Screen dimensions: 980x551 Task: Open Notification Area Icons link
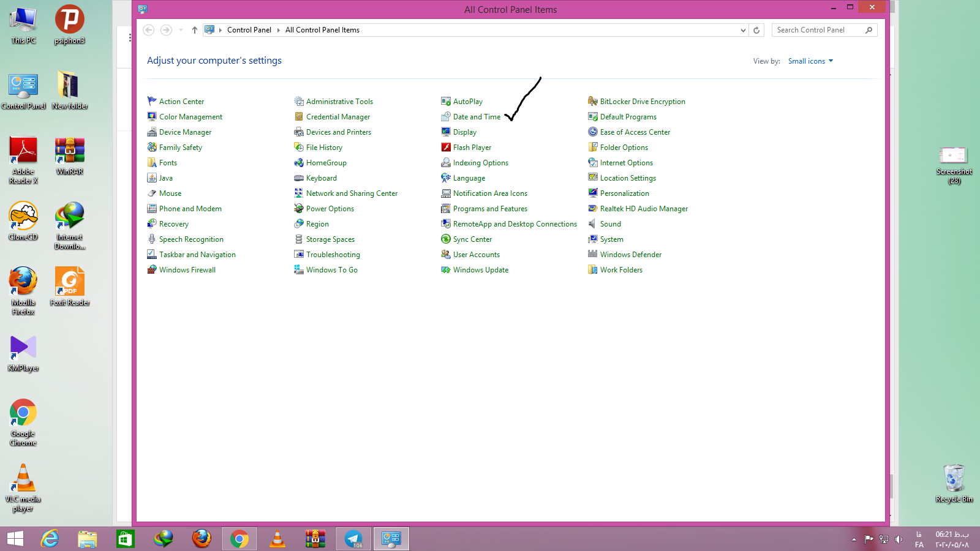(x=490, y=193)
